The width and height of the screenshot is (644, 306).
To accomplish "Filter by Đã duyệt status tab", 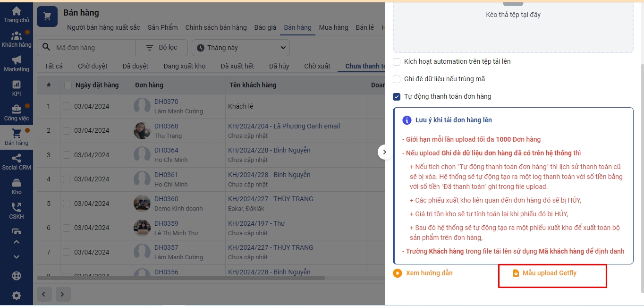I will 136,66.
